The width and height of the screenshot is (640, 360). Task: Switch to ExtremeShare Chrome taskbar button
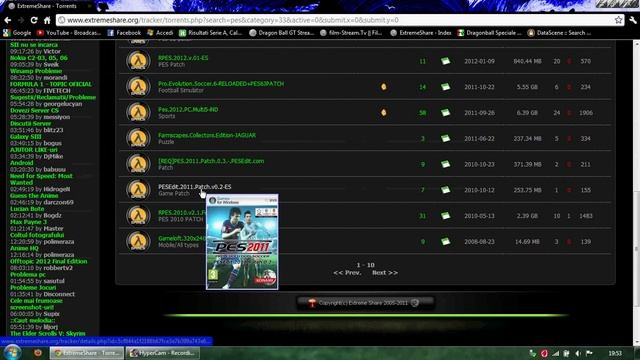[87, 353]
